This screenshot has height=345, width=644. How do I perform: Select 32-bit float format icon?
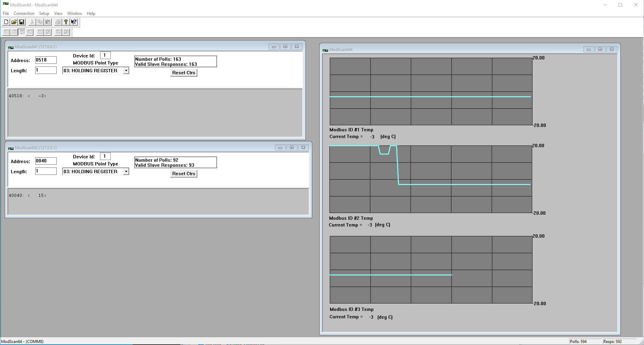(40, 32)
